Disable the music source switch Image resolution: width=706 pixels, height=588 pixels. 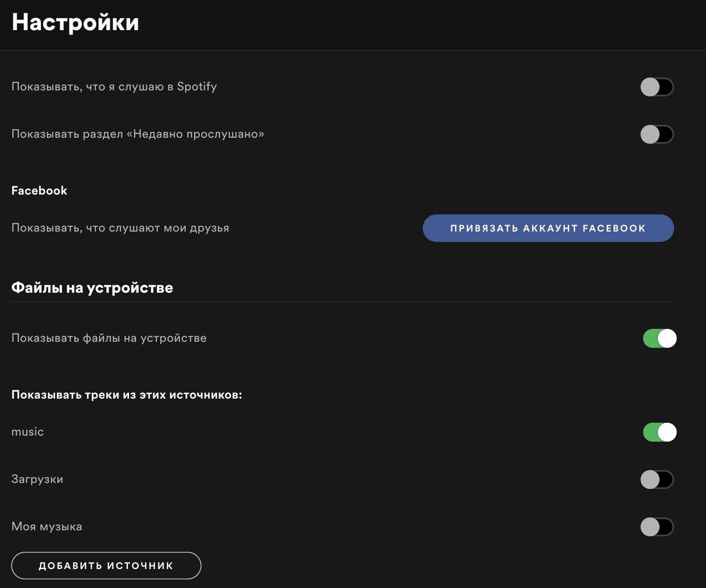[660, 432]
